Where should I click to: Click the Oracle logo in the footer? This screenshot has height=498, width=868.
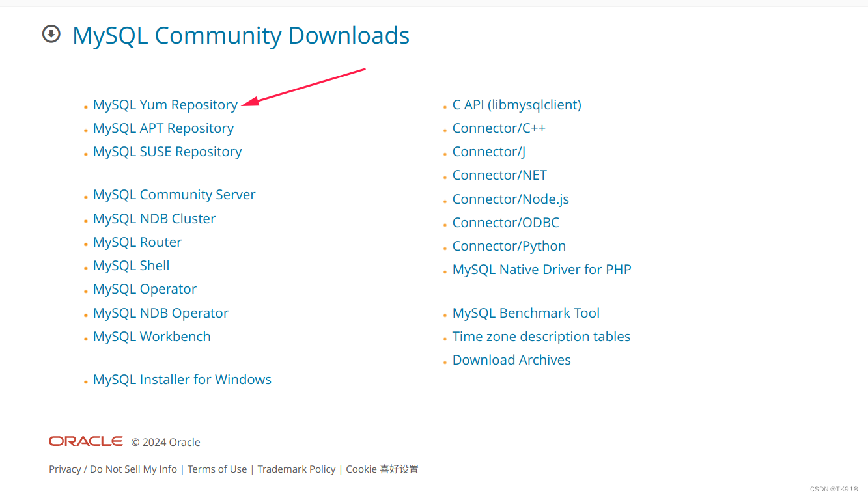[85, 441]
